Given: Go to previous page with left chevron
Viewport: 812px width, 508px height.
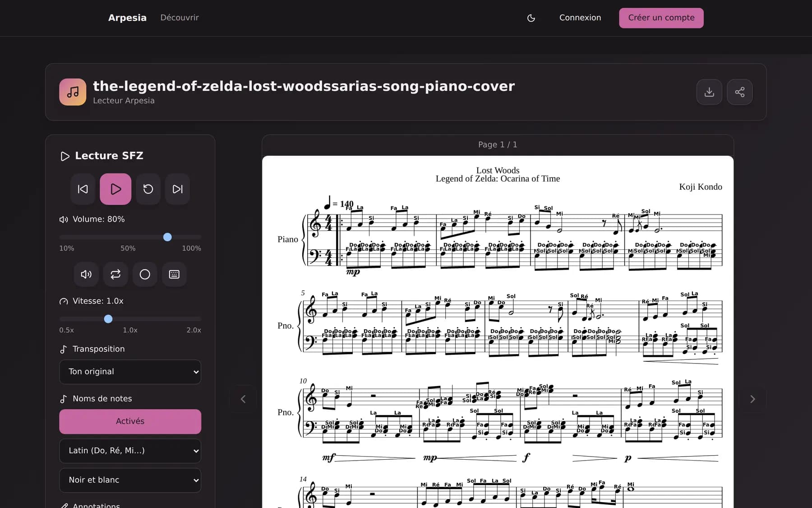Looking at the screenshot, I should coord(243,399).
